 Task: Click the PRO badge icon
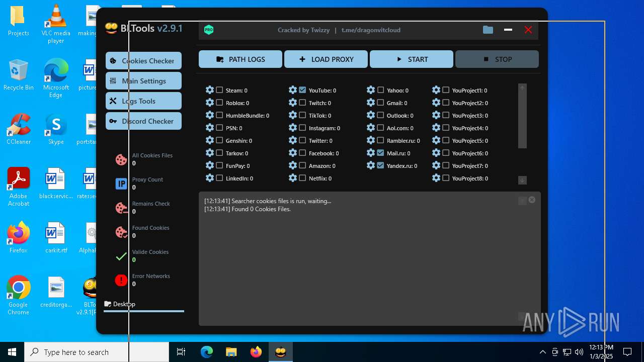pyautogui.click(x=209, y=30)
